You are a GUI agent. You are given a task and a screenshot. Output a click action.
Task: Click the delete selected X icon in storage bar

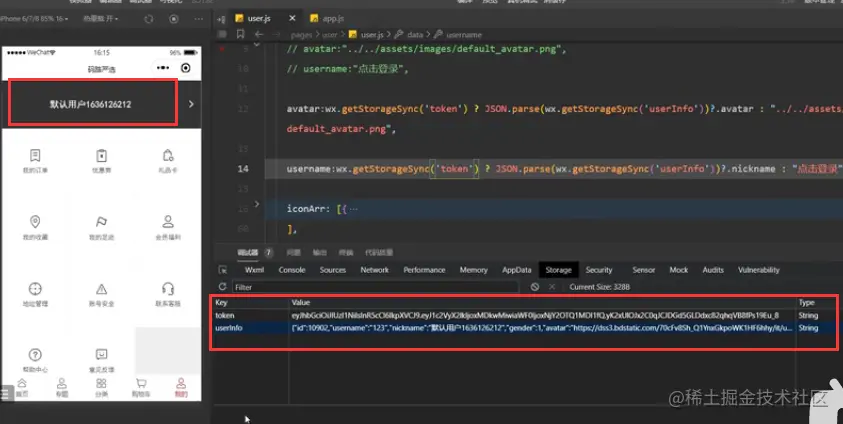click(x=552, y=287)
